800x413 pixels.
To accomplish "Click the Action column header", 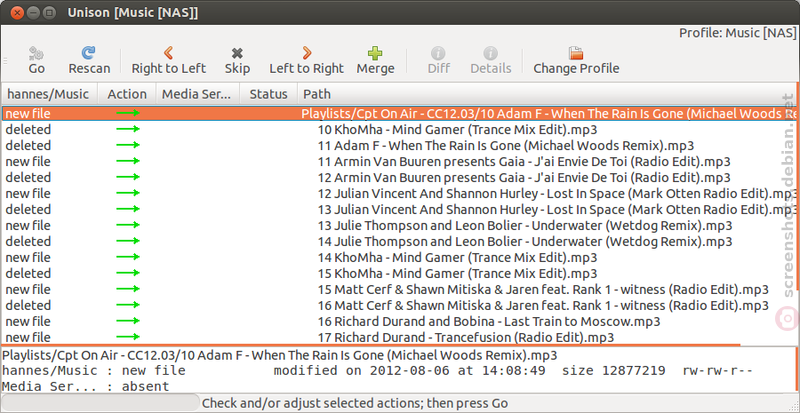I will point(127,94).
